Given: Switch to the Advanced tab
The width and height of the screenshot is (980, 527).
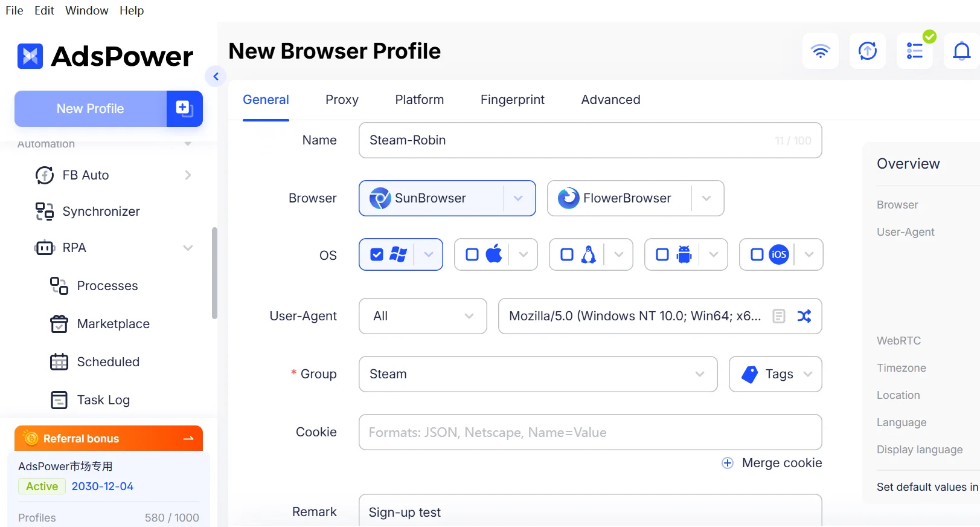Looking at the screenshot, I should 610,100.
